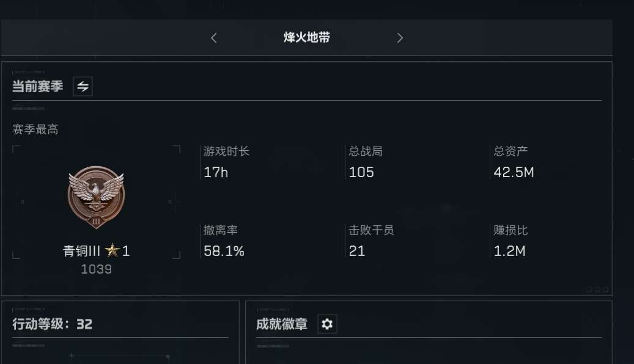
Task: Go to previous game mode with left chevron
Action: tap(214, 38)
